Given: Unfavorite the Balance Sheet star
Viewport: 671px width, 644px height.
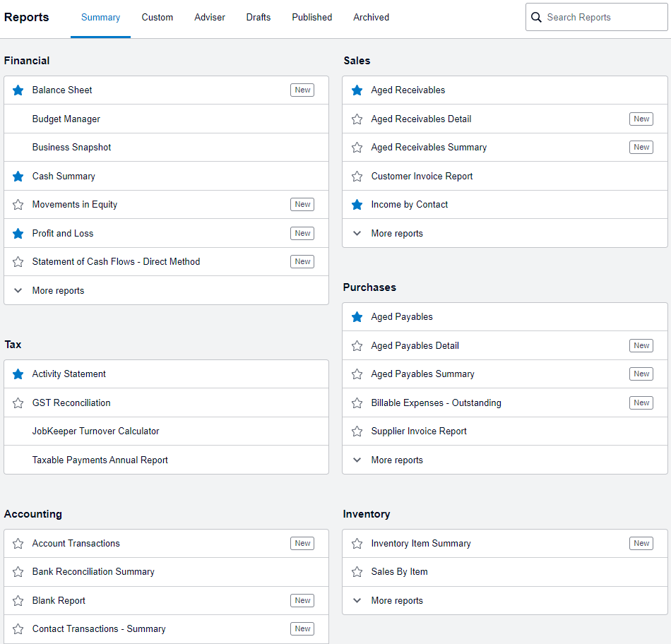Looking at the screenshot, I should tap(18, 90).
